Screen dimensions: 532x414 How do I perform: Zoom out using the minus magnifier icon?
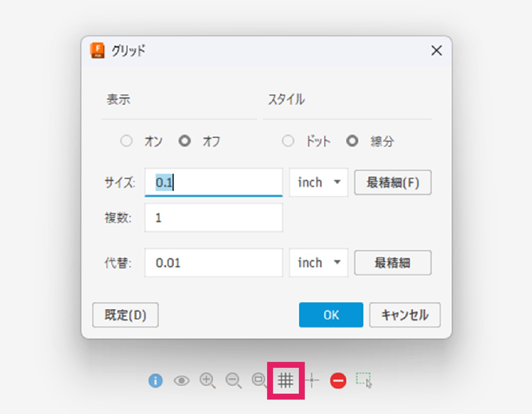233,380
